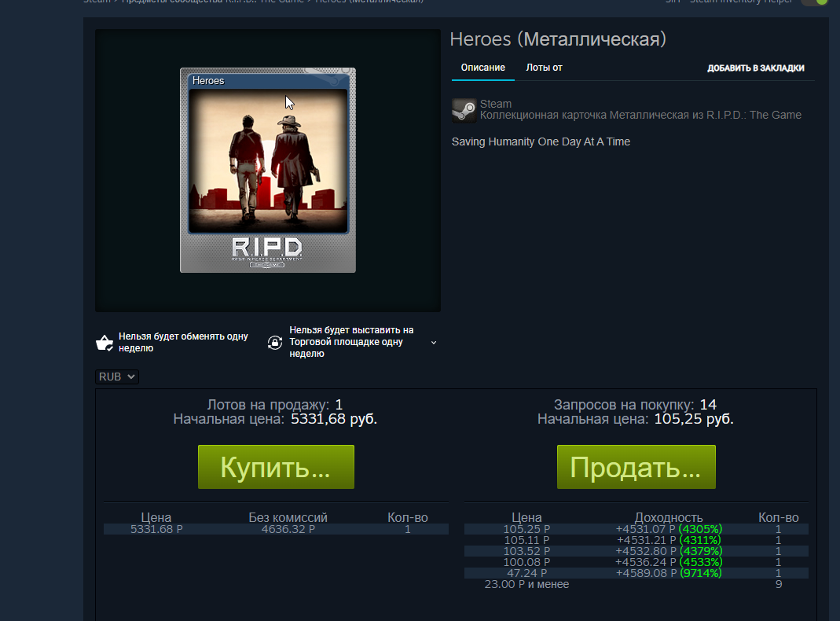The width and height of the screenshot is (840, 621).
Task: Select the 47.24 P buy order price
Action: (x=526, y=573)
